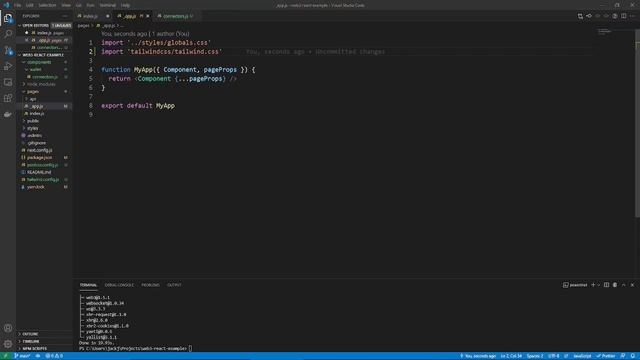
Task: Add a new terminal with plus icon
Action: [x=593, y=285]
